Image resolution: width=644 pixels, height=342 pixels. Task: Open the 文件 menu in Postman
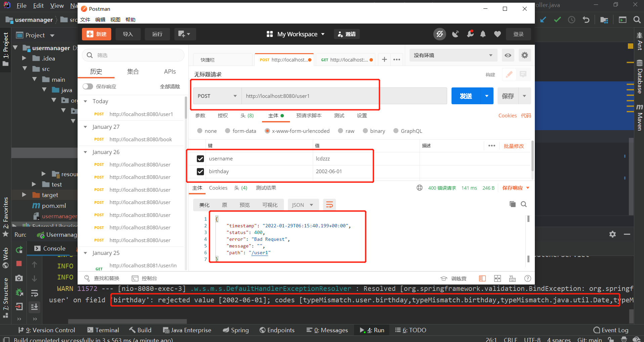pyautogui.click(x=85, y=20)
